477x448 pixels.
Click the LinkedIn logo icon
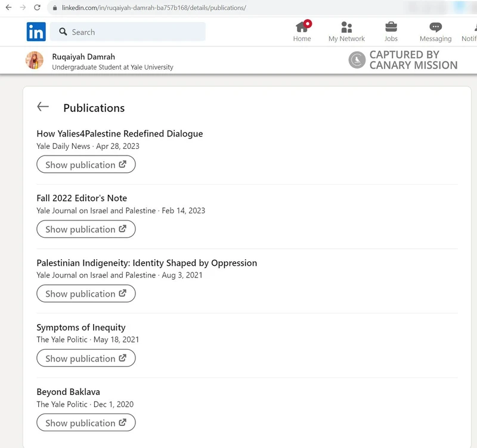tap(36, 32)
